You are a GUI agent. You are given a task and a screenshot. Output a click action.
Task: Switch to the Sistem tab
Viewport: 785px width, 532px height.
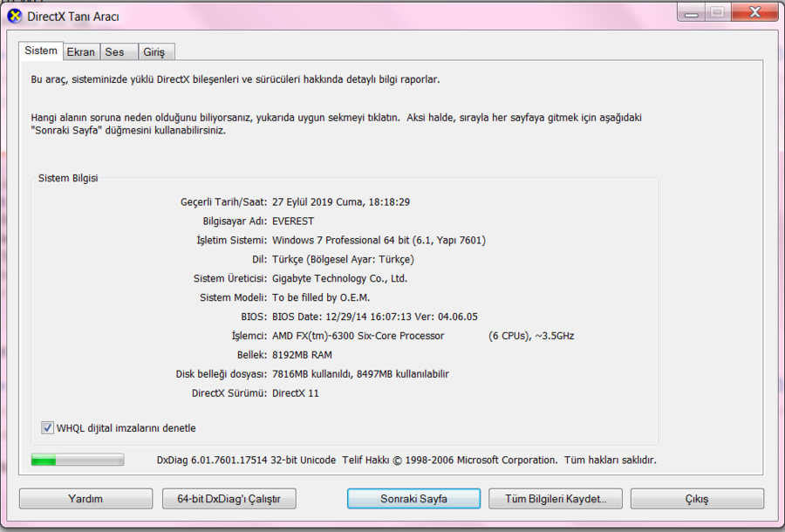41,51
